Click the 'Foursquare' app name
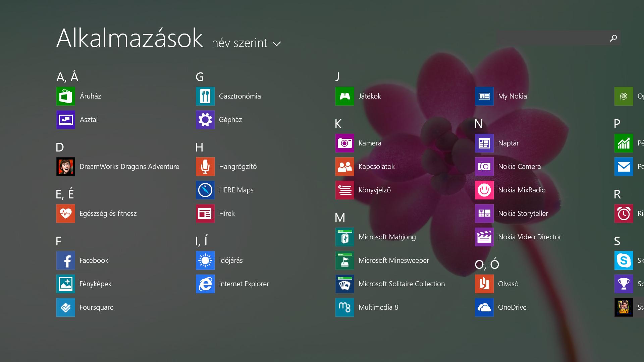The width and height of the screenshot is (644, 362). (x=97, y=307)
